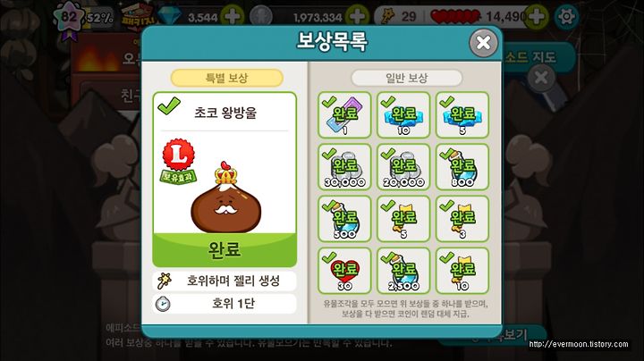
Task: Open the settings gear icon
Action: click(566, 16)
